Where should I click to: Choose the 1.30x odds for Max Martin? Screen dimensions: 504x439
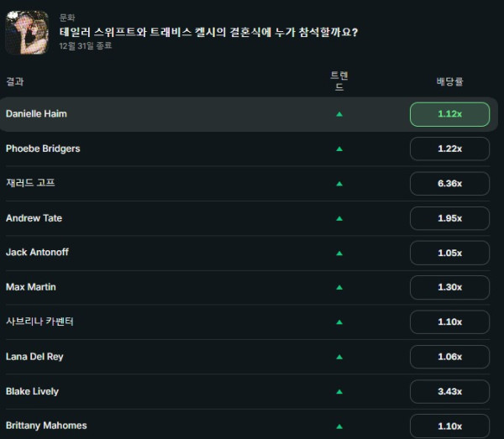pos(449,287)
